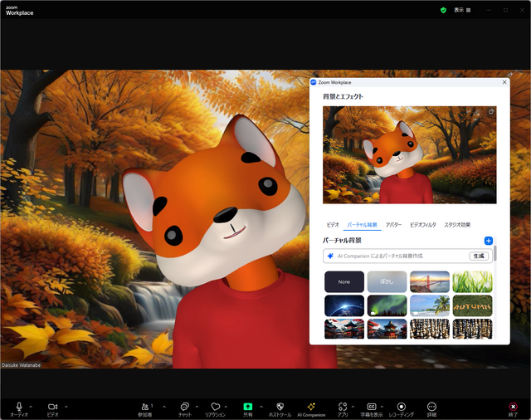Image resolution: width=531 pixels, height=420 pixels.
Task: Open the 参加者 participants panel
Action: click(147, 407)
